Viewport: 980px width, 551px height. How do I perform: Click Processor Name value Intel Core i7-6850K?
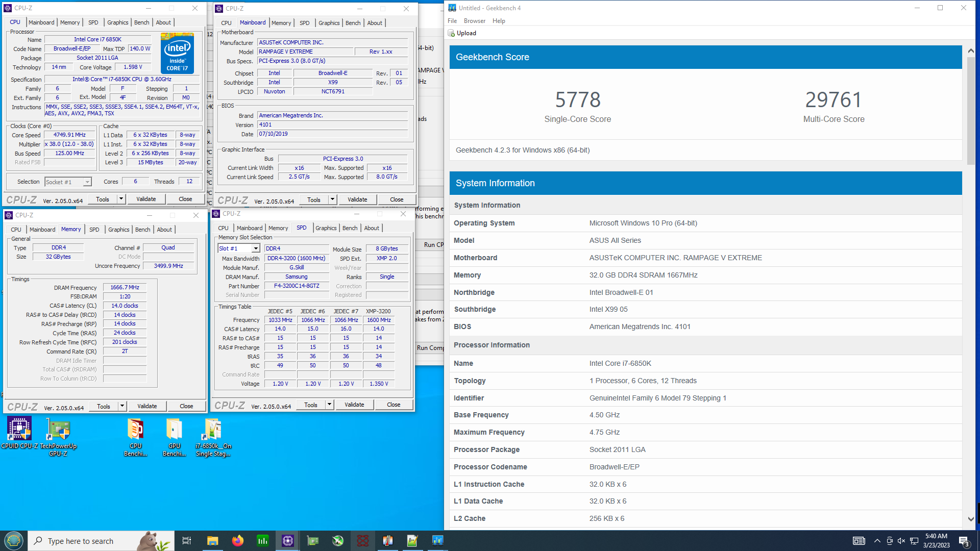point(97,39)
